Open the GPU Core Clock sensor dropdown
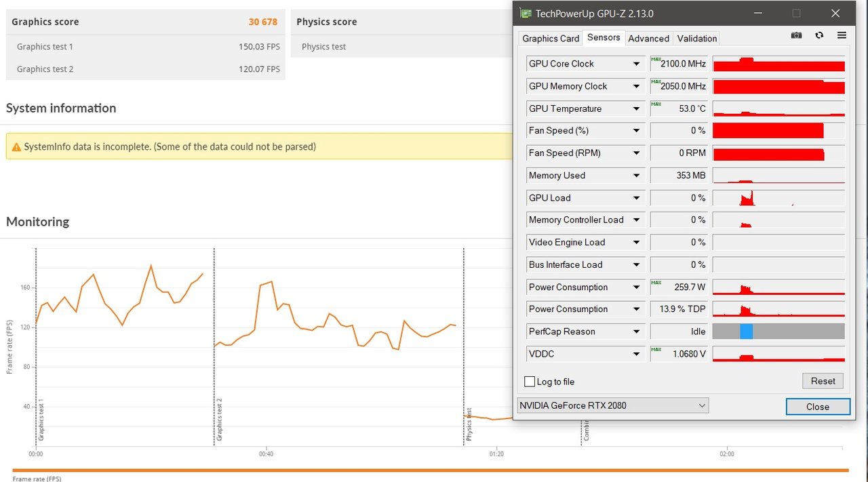868x482 pixels. coord(636,64)
